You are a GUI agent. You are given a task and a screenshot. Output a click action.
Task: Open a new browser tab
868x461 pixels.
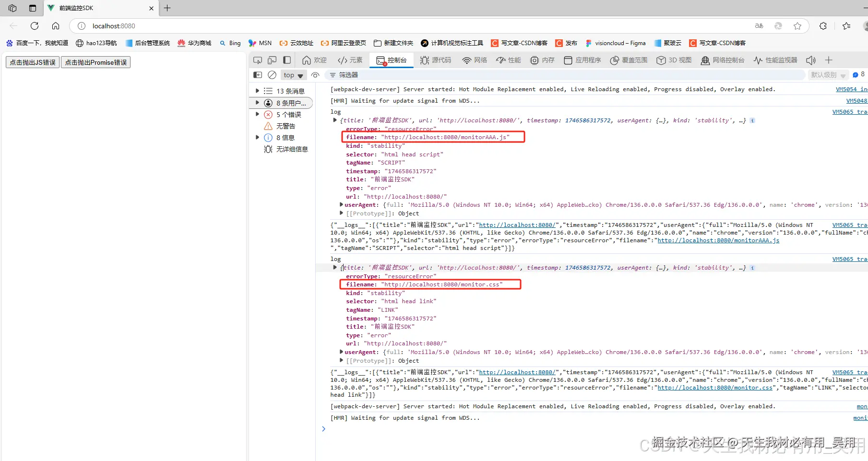(x=167, y=8)
